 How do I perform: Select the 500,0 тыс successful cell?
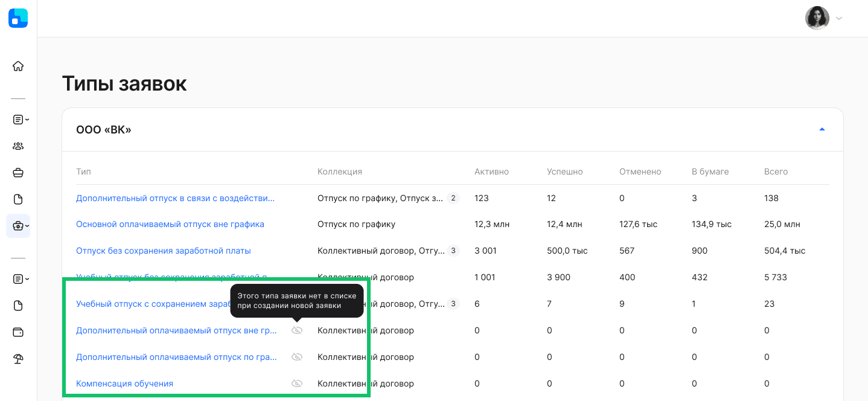pos(567,251)
